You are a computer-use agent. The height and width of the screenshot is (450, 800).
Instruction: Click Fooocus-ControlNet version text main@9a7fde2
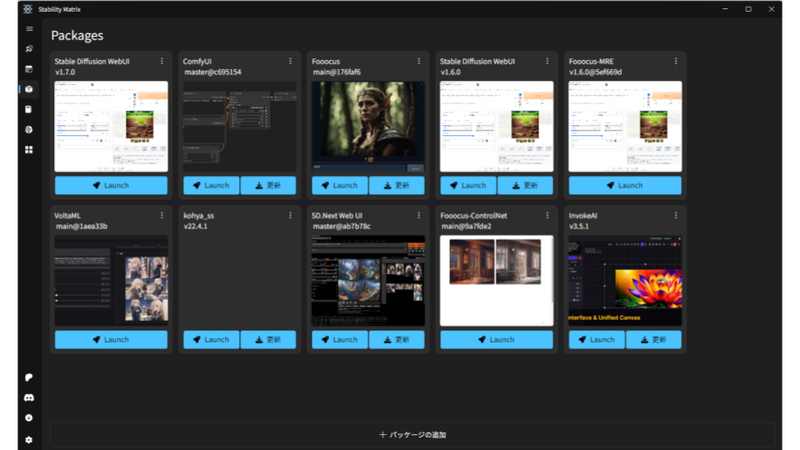(466, 226)
